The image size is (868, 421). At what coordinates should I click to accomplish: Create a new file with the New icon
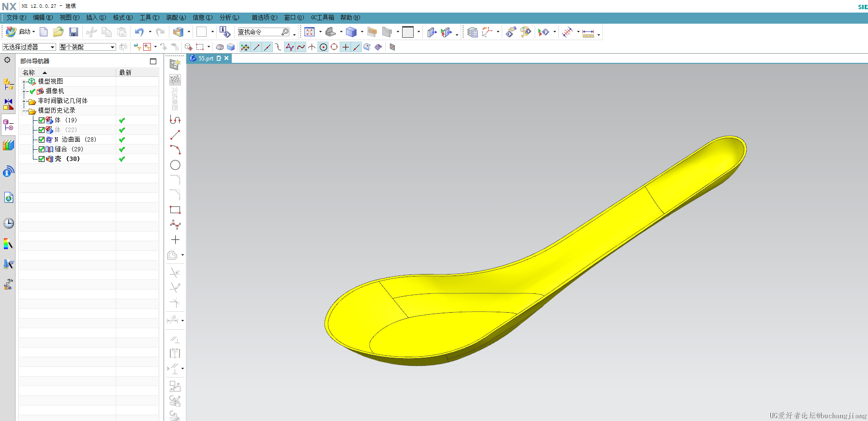pos(44,32)
